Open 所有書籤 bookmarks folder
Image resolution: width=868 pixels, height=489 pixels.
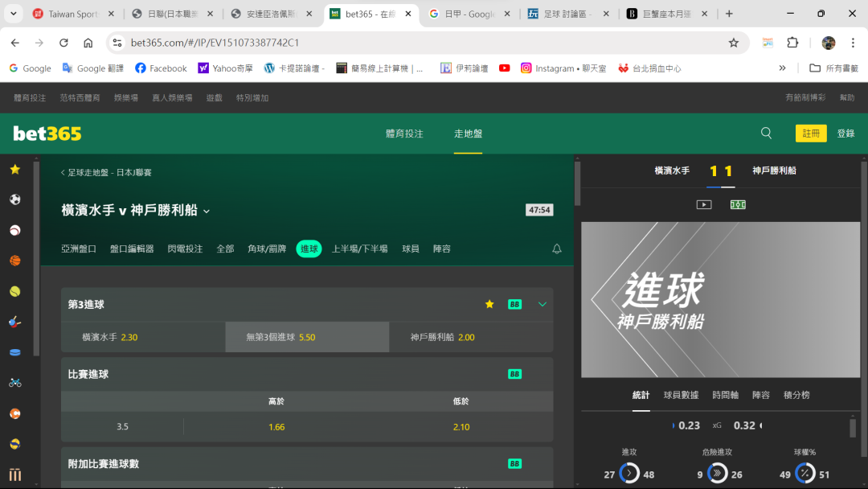pos(833,68)
